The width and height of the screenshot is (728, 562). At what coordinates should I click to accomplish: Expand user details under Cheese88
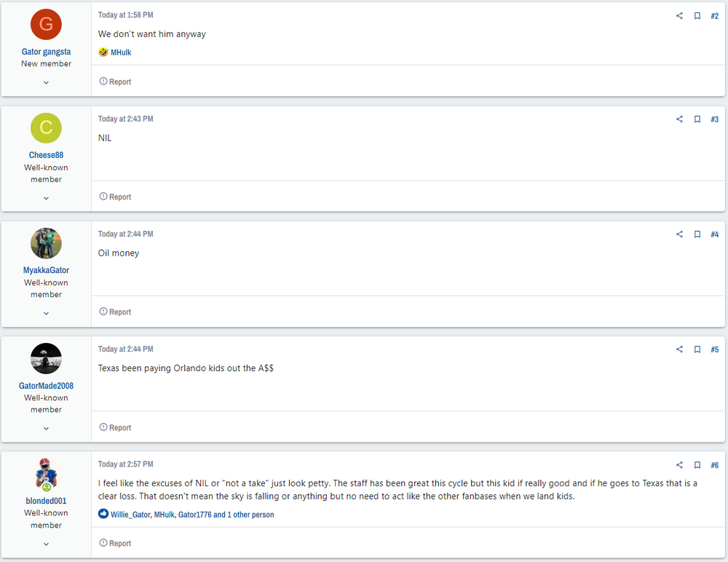(46, 198)
